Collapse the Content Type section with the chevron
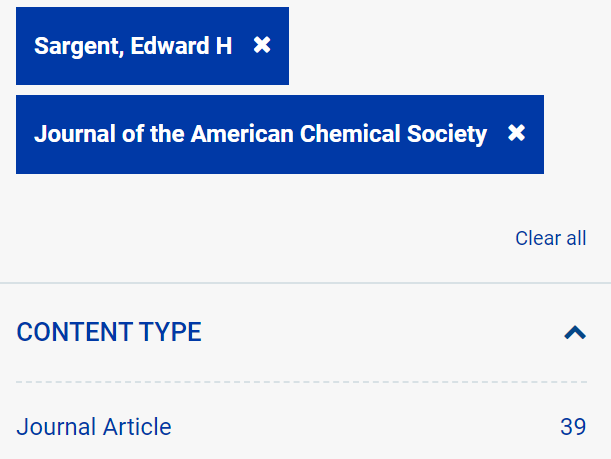The image size is (611, 459). point(575,332)
